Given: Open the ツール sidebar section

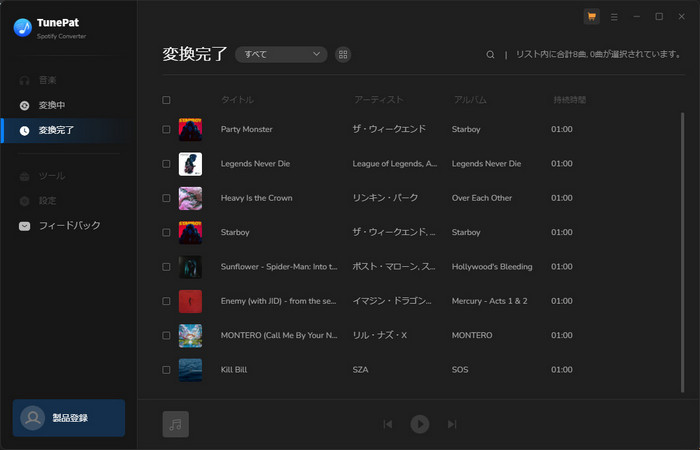Looking at the screenshot, I should point(69,176).
